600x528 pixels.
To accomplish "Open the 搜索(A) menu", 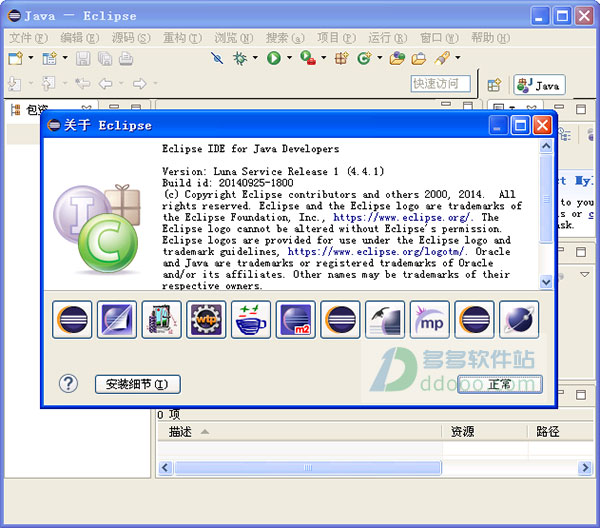I will click(285, 38).
